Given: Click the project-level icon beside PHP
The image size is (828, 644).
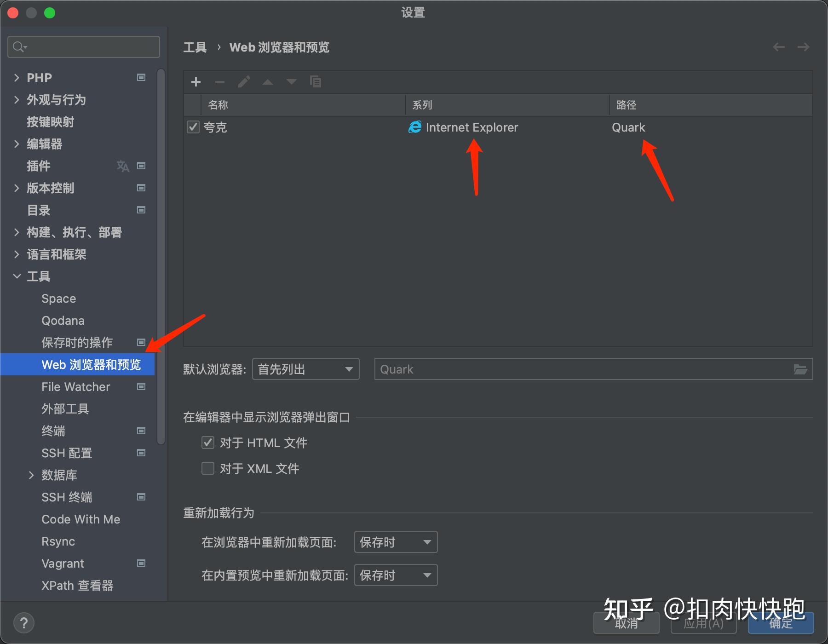Looking at the screenshot, I should pos(141,77).
